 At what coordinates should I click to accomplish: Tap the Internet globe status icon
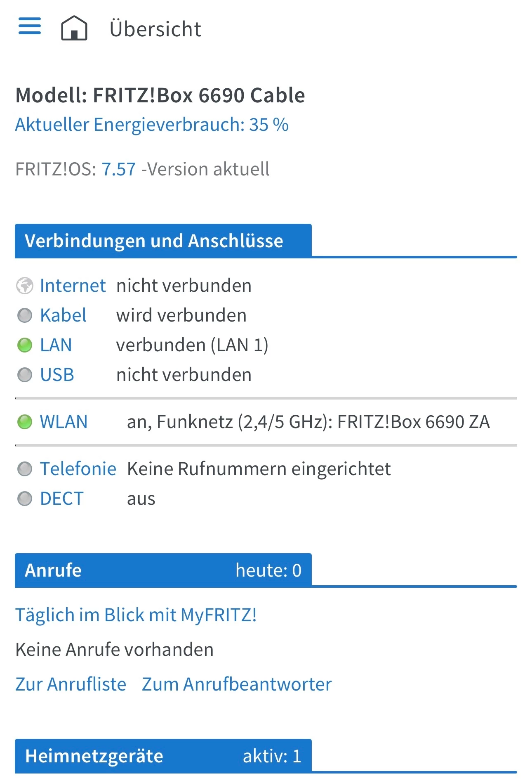pyautogui.click(x=25, y=286)
